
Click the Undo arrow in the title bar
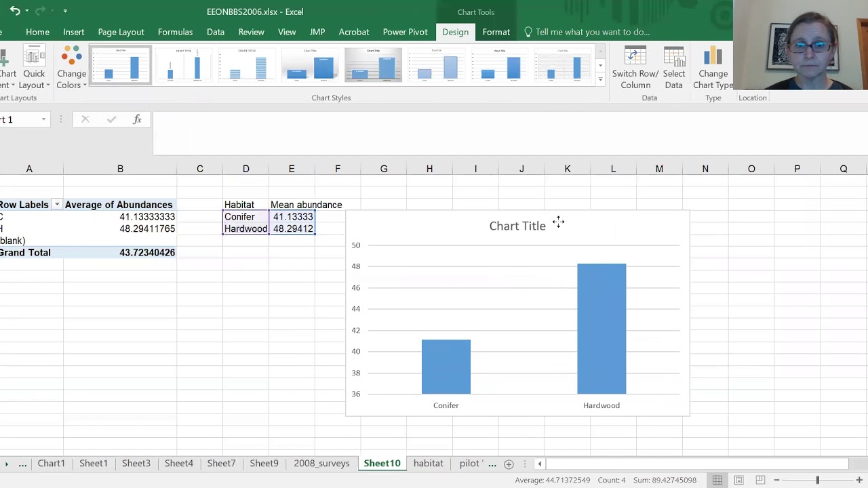14,11
